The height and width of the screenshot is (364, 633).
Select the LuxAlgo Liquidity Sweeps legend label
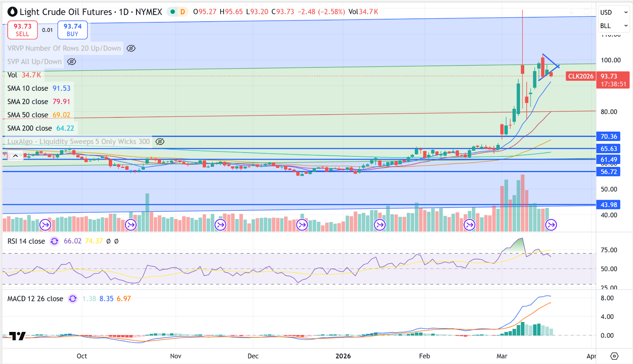pyautogui.click(x=79, y=142)
